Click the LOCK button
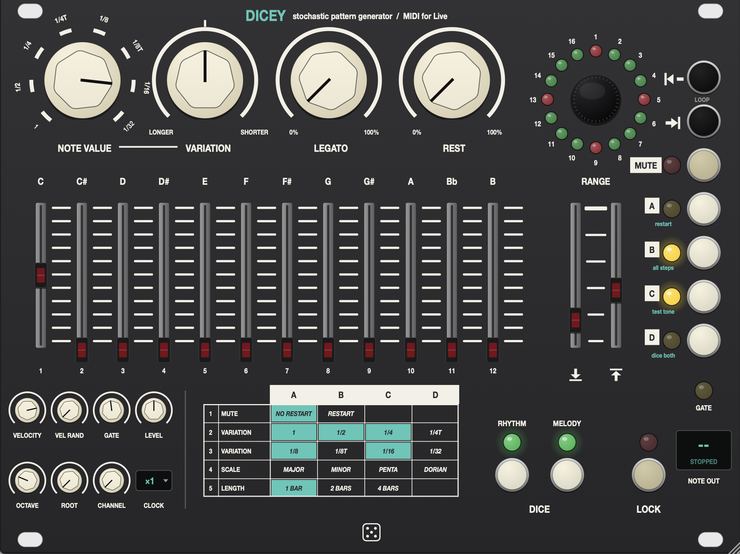740x554 pixels. pos(648,475)
